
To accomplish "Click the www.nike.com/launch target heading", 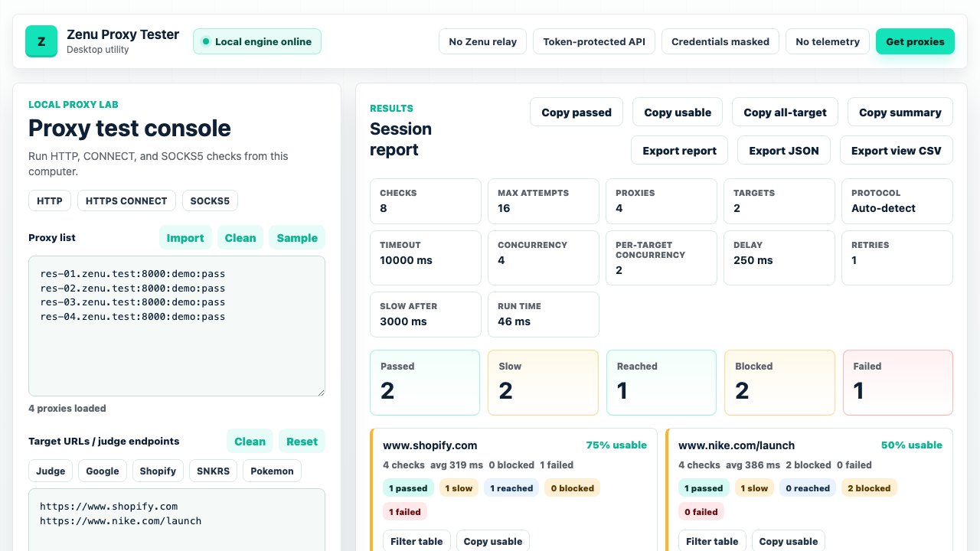I will tap(737, 445).
